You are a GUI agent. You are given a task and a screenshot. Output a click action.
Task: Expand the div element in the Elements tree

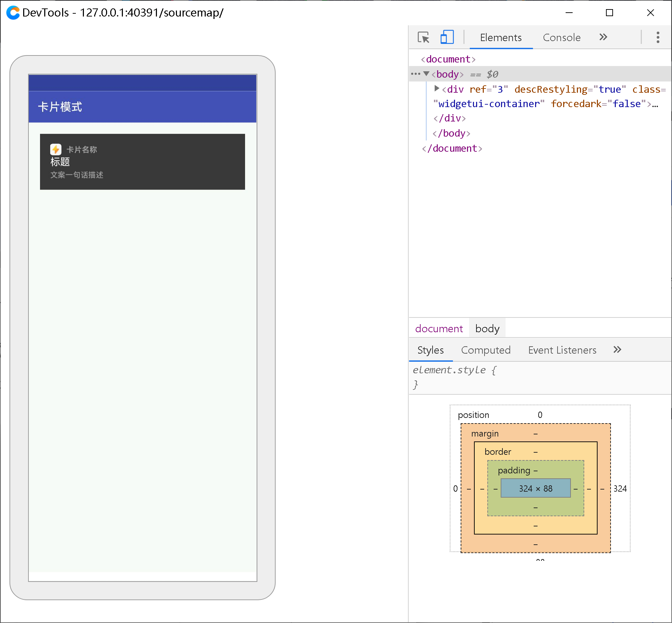pyautogui.click(x=436, y=89)
